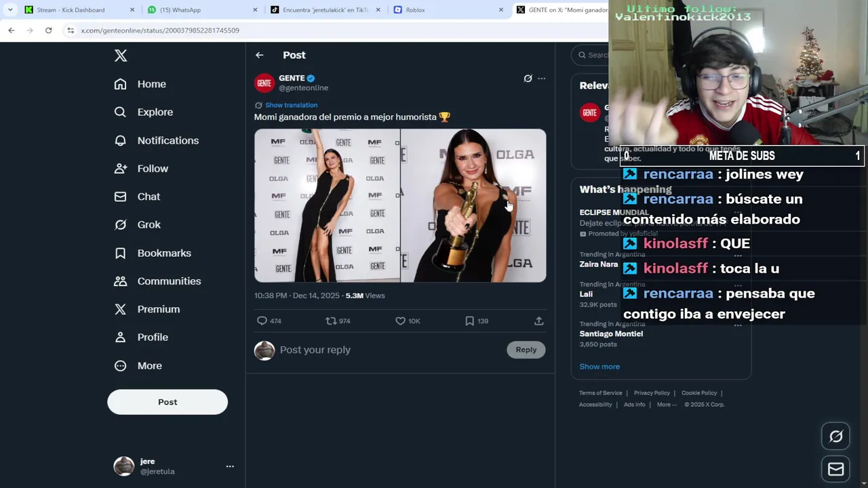The image size is (868, 488).
Task: Click browser forward arrow
Action: click(x=30, y=30)
